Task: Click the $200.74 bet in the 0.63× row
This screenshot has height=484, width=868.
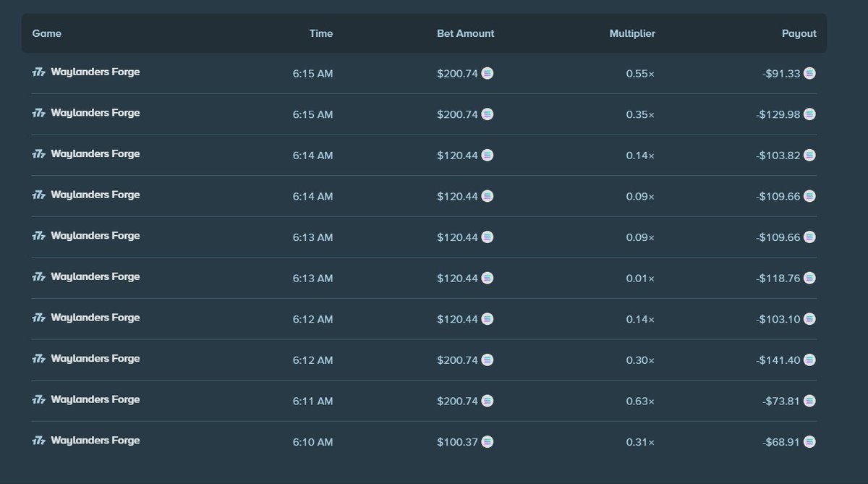Action: [458, 402]
